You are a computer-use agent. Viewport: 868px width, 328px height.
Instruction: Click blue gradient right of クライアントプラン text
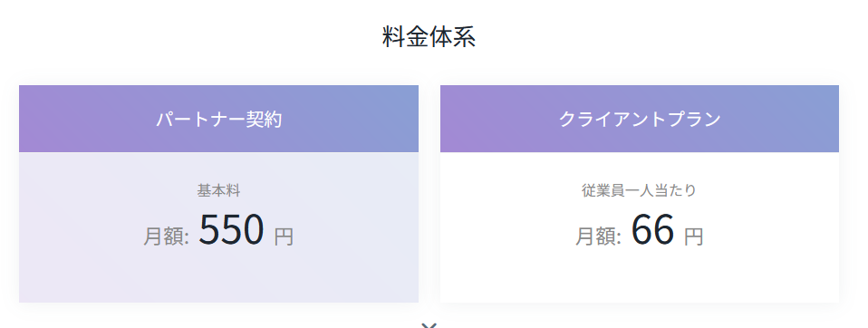tap(780, 119)
